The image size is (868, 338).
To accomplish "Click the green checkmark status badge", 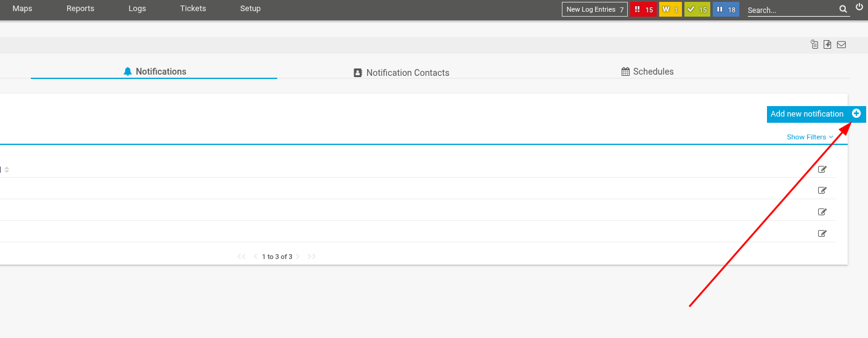I will click(697, 9).
